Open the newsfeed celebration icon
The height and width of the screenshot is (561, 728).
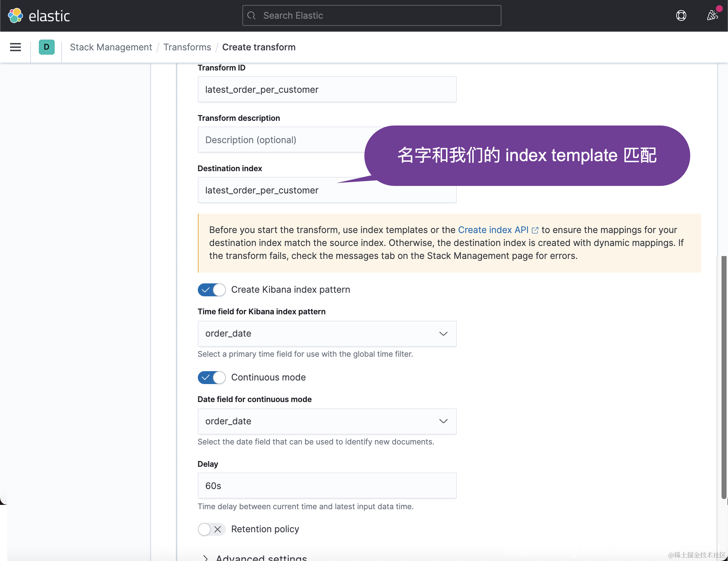point(712,15)
